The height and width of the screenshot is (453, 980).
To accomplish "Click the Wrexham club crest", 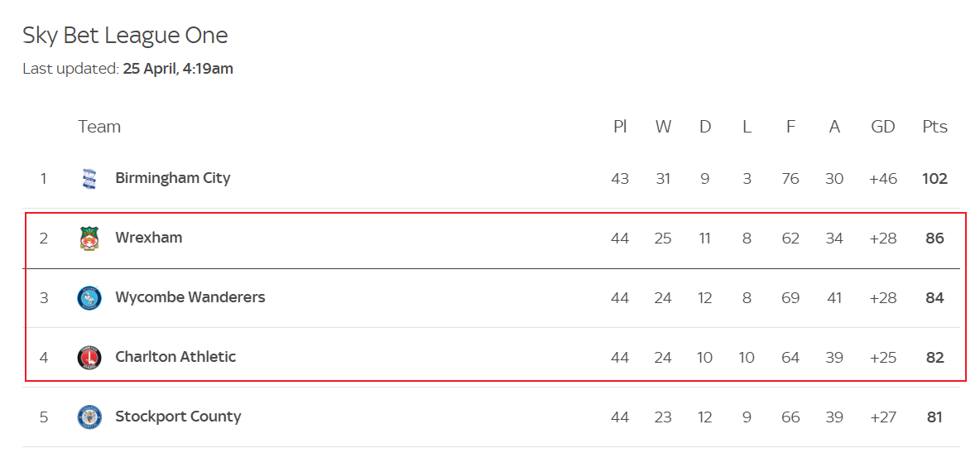I will pos(89,239).
